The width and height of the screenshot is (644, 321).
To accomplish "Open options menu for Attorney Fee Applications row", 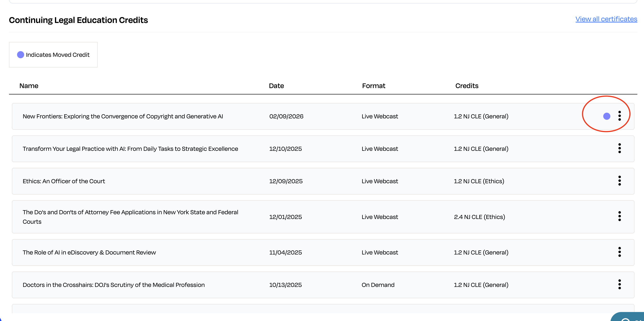I will tap(620, 216).
